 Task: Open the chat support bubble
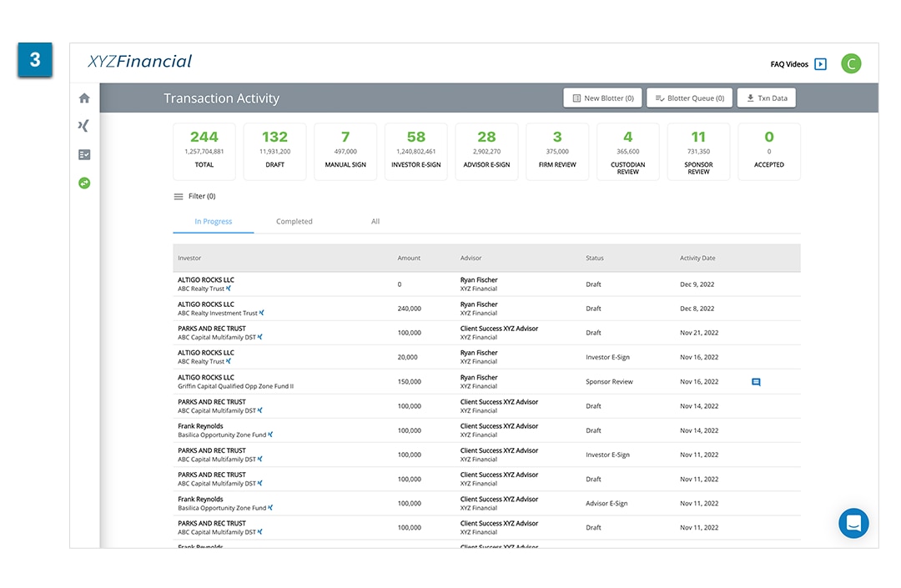(853, 523)
